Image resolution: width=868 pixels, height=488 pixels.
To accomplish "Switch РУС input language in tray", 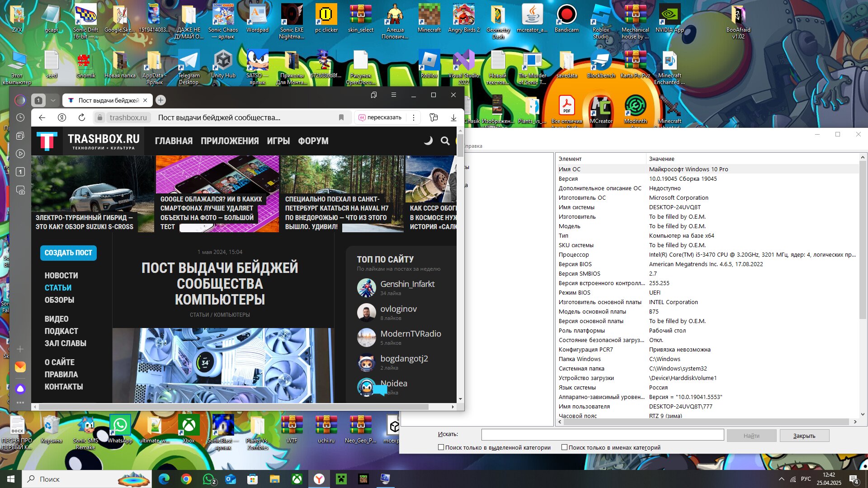I will [806, 479].
